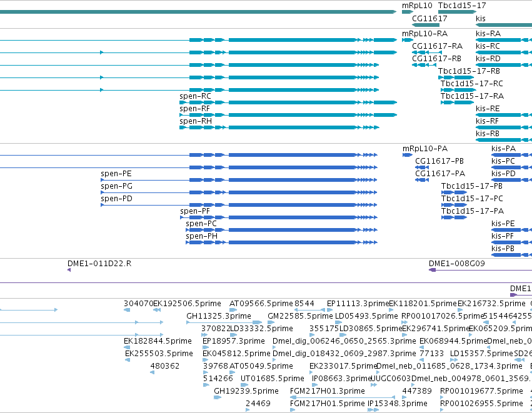The width and height of the screenshot is (532, 413).
Task: Select the spen-PE protein label
Action: pos(116,174)
